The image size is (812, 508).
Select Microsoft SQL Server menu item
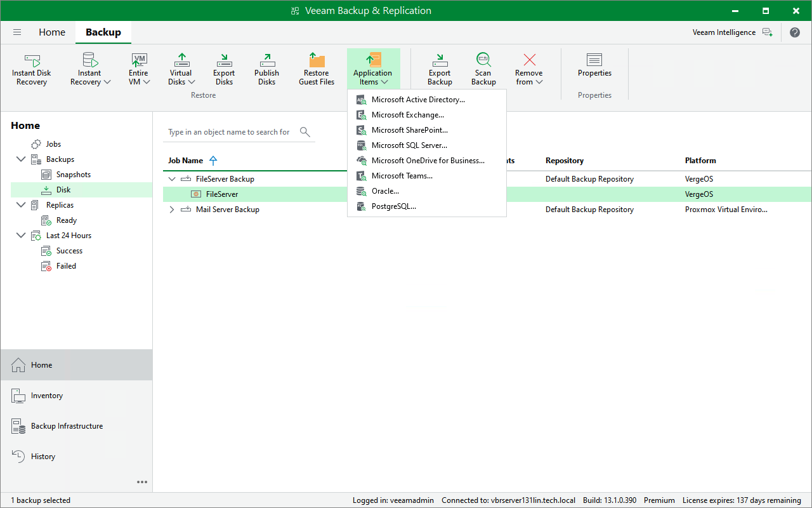coord(427,145)
